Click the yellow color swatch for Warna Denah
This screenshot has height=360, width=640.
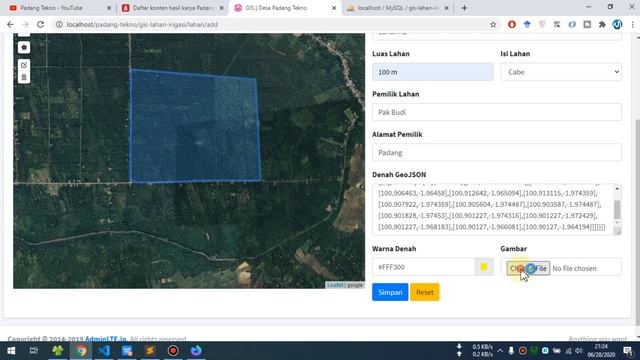[484, 267]
